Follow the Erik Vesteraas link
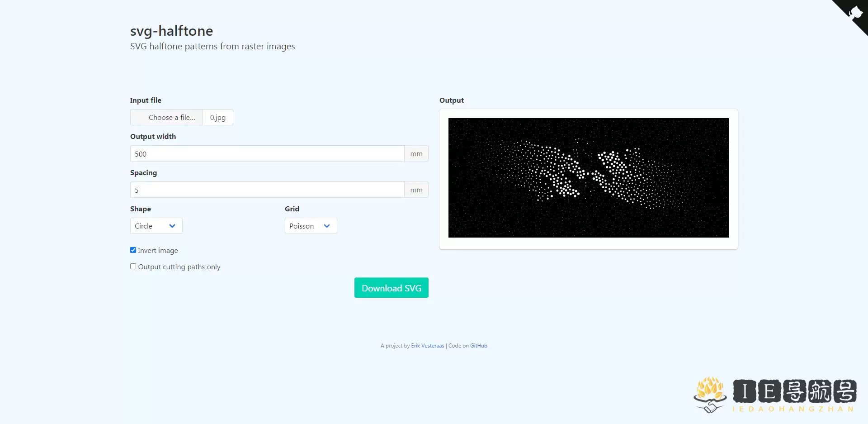The image size is (868, 424). pyautogui.click(x=427, y=345)
